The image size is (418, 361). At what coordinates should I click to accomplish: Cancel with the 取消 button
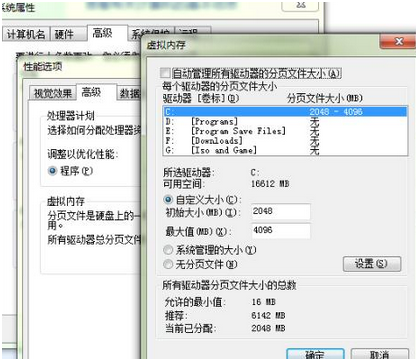(380, 354)
